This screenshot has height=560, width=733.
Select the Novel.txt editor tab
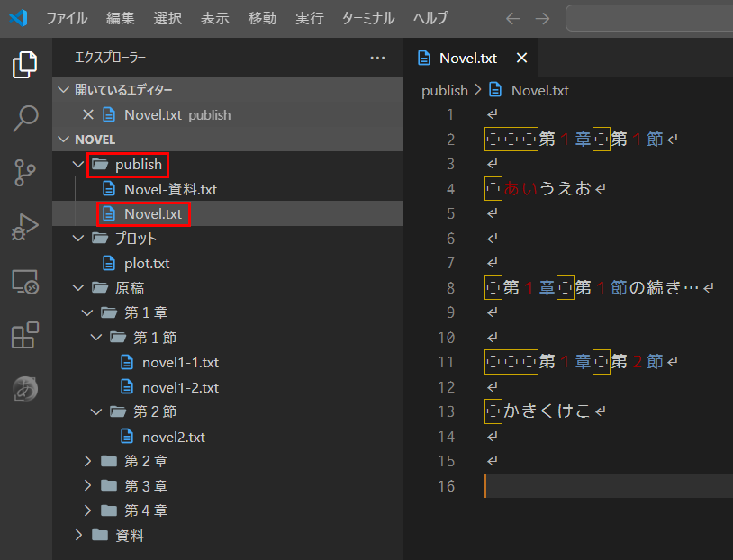[470, 58]
